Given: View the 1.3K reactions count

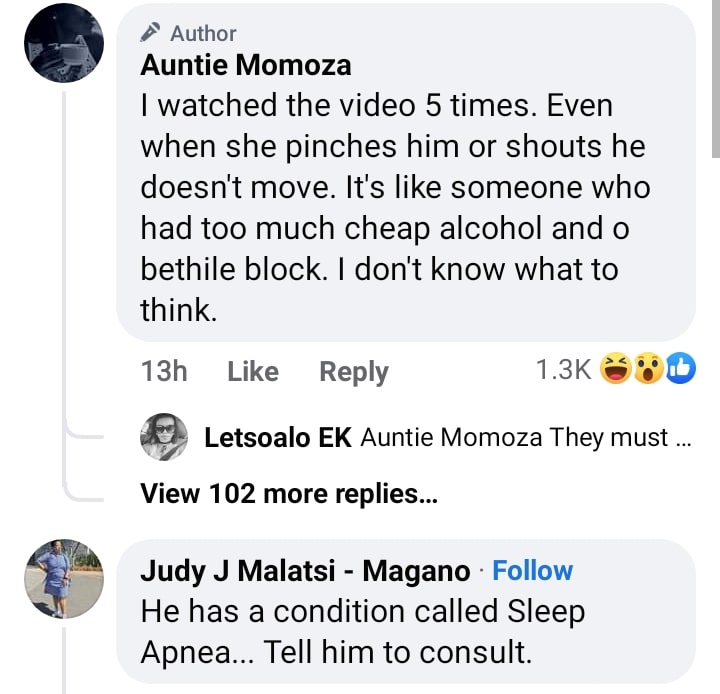Looking at the screenshot, I should pos(563,370).
